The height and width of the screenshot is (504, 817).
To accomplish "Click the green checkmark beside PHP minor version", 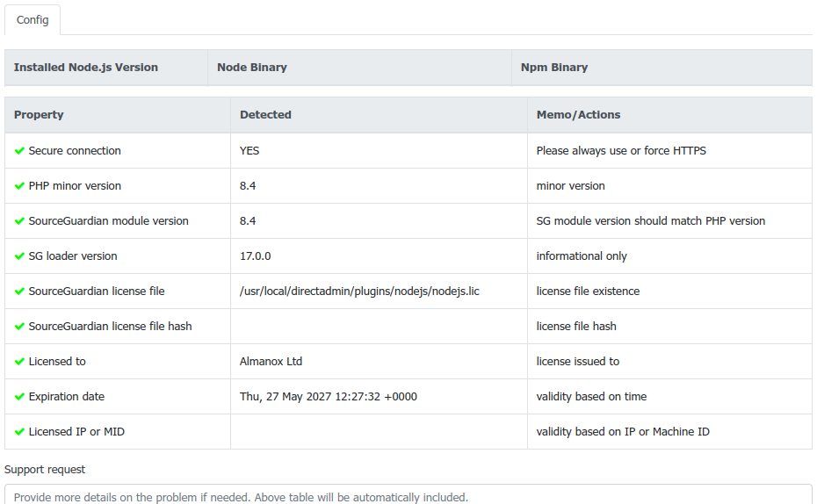I will (x=20, y=186).
